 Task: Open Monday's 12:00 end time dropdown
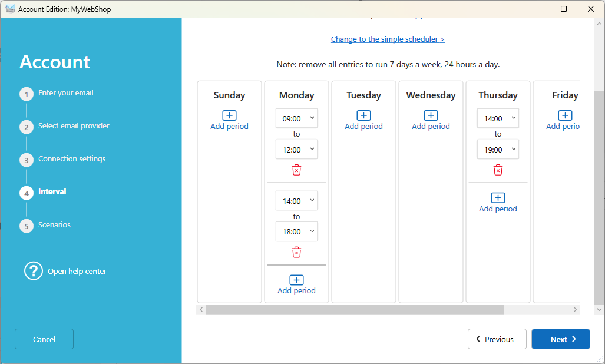pos(296,150)
